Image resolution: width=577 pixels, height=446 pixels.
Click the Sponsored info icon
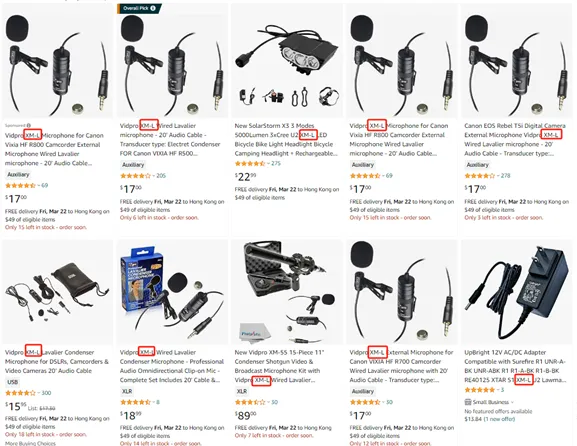(29, 125)
